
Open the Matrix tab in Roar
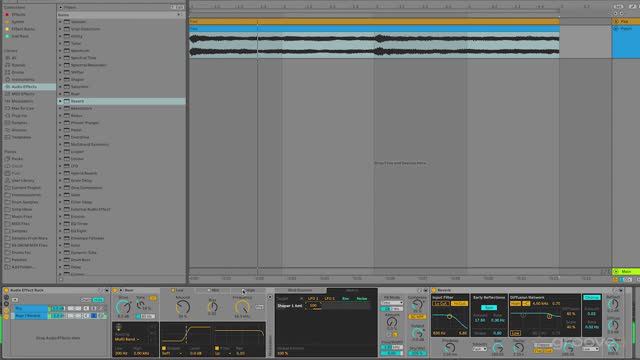pos(352,290)
